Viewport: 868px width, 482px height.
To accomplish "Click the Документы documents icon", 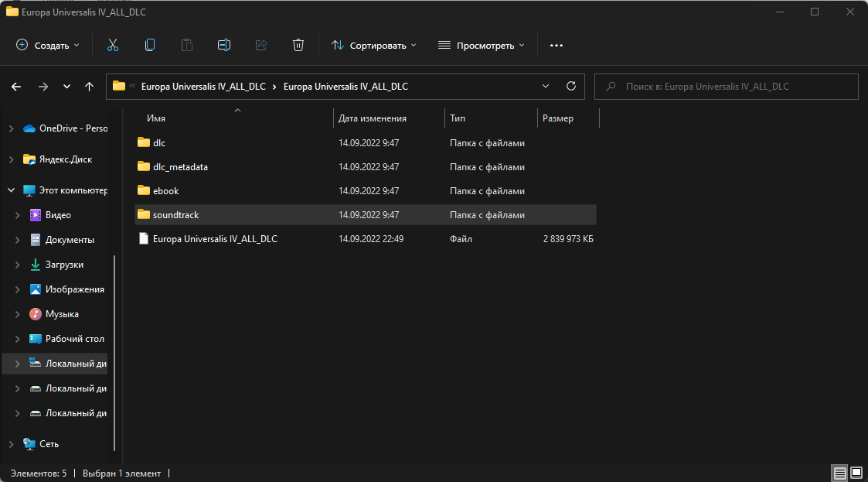I will 36,240.
